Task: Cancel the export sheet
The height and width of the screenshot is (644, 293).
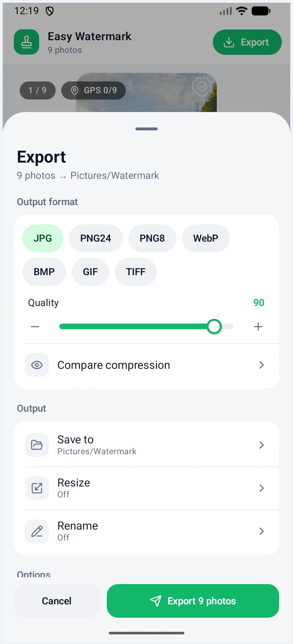Action: coord(57,601)
